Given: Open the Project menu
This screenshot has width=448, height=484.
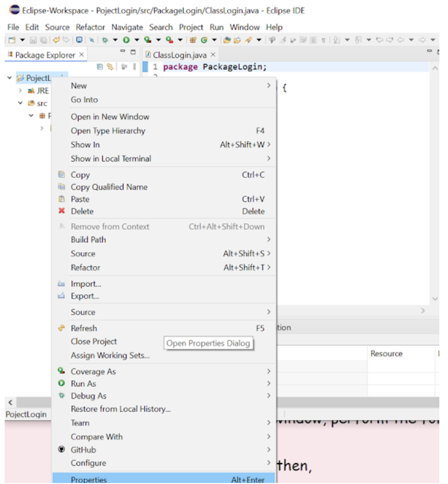Looking at the screenshot, I should (x=191, y=27).
